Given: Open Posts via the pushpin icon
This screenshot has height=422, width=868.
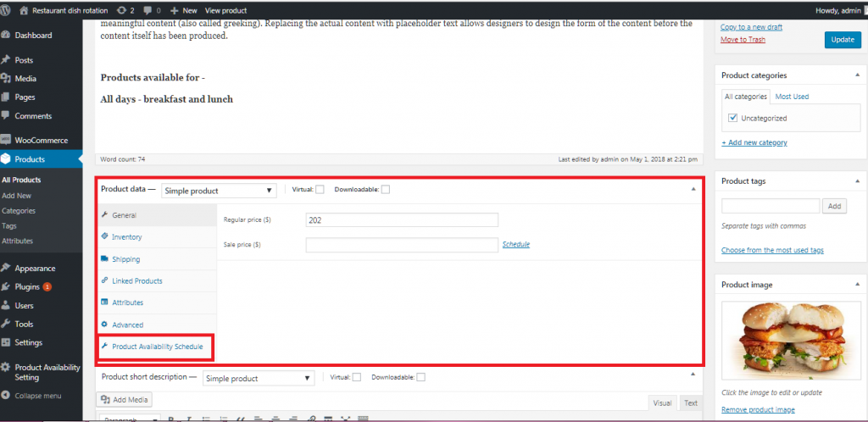Looking at the screenshot, I should [x=6, y=59].
